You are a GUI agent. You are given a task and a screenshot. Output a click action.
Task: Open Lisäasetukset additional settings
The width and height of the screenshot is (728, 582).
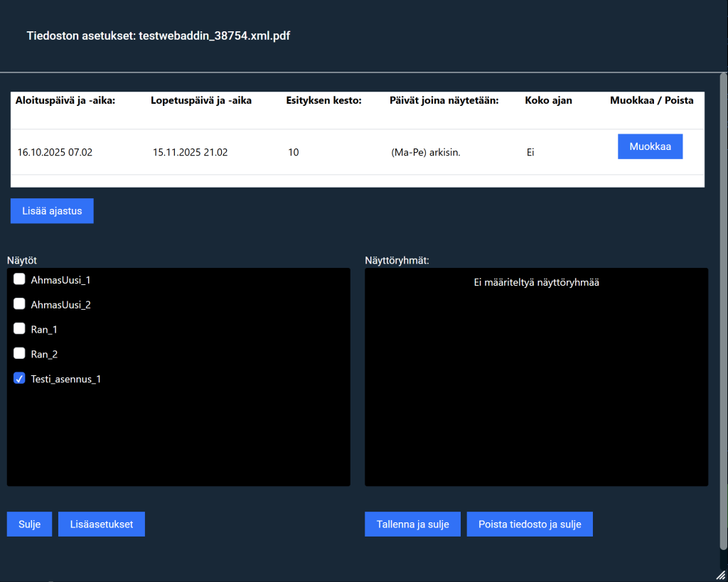coord(102,524)
